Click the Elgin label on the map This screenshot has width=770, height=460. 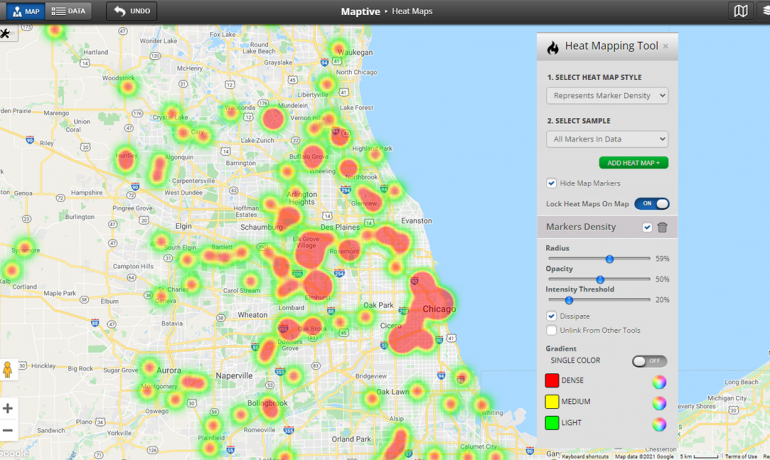click(183, 226)
